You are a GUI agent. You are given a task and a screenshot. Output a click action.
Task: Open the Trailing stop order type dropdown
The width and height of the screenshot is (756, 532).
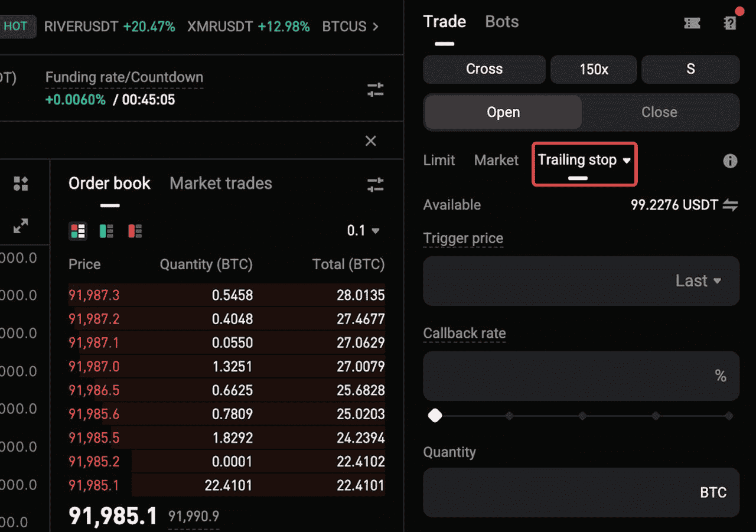[x=584, y=160]
